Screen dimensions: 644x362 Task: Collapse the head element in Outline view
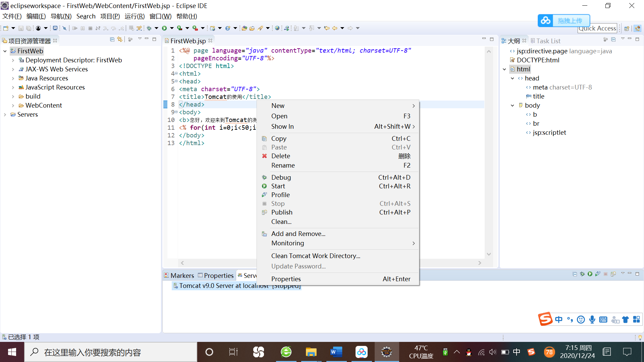tap(512, 78)
